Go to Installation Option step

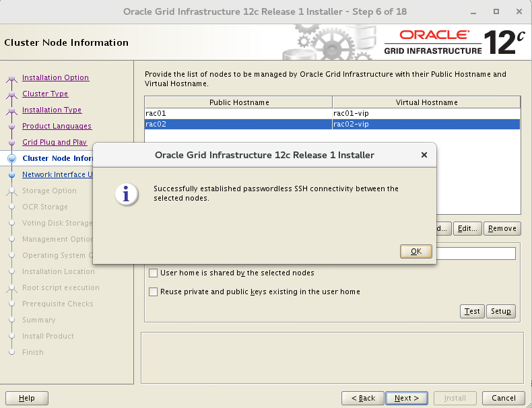(55, 77)
